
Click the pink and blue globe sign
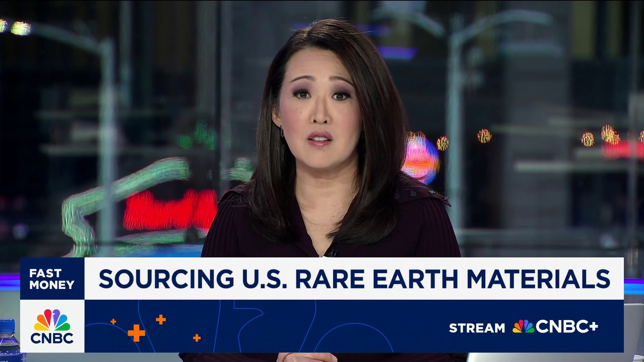coord(421,158)
